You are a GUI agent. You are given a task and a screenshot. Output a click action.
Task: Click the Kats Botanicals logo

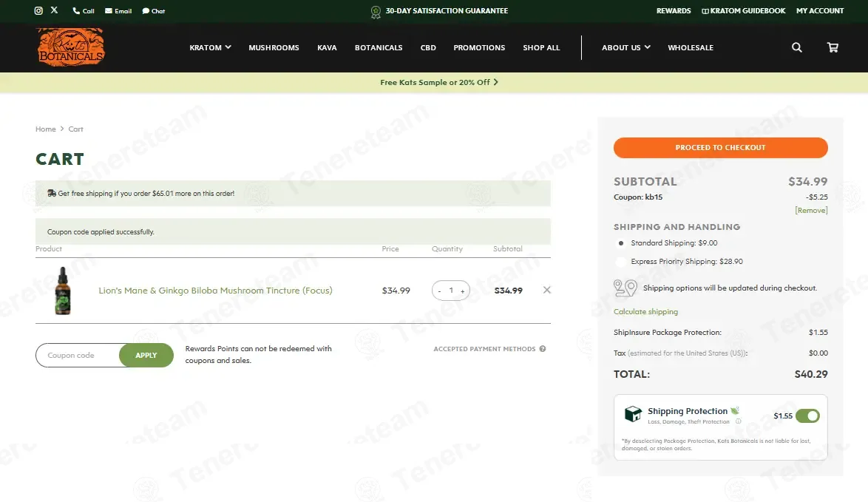pos(70,47)
